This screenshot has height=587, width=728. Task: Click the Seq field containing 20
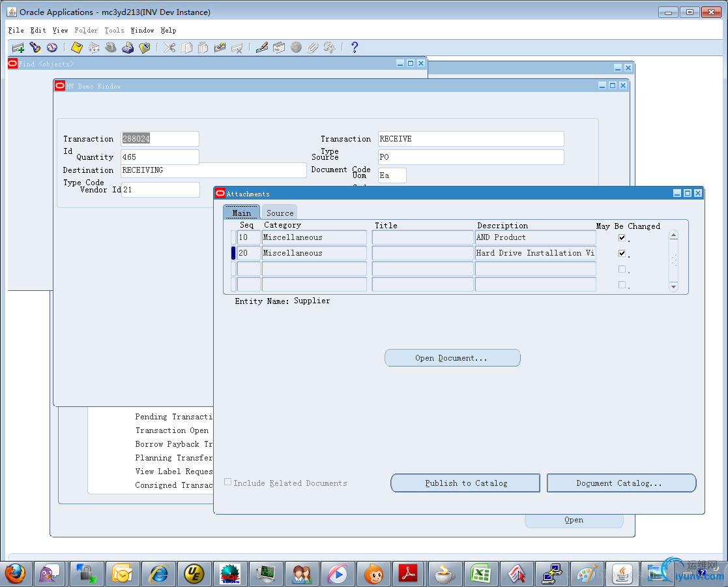[248, 253]
